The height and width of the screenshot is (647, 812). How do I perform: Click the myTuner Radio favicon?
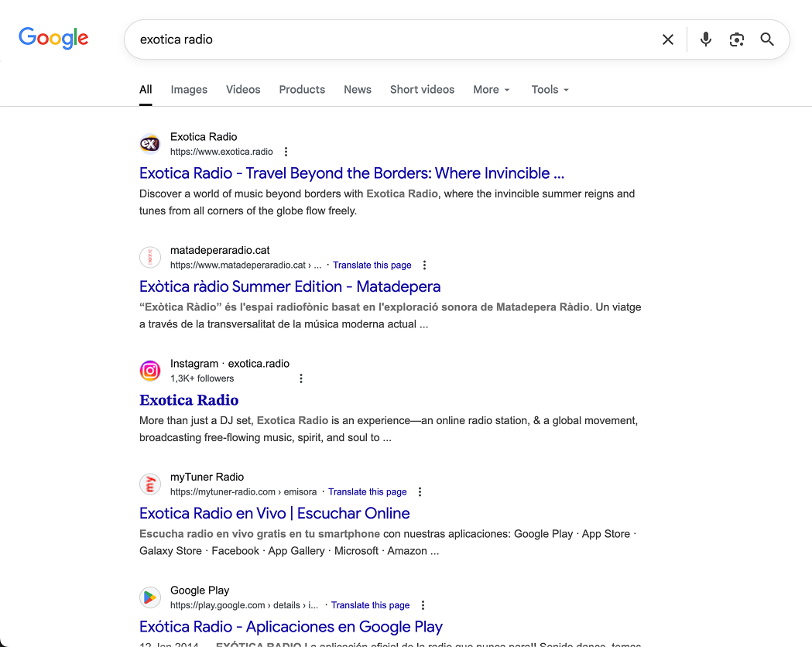(149, 484)
